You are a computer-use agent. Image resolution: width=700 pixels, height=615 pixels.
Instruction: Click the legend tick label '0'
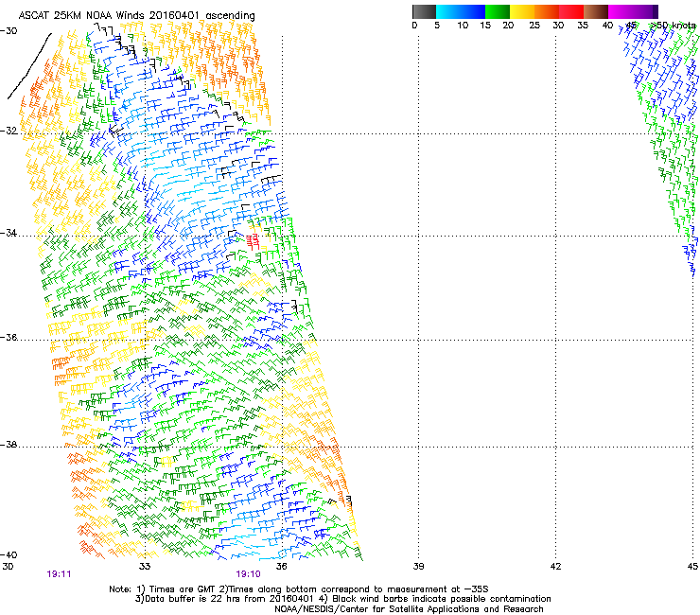point(414,26)
